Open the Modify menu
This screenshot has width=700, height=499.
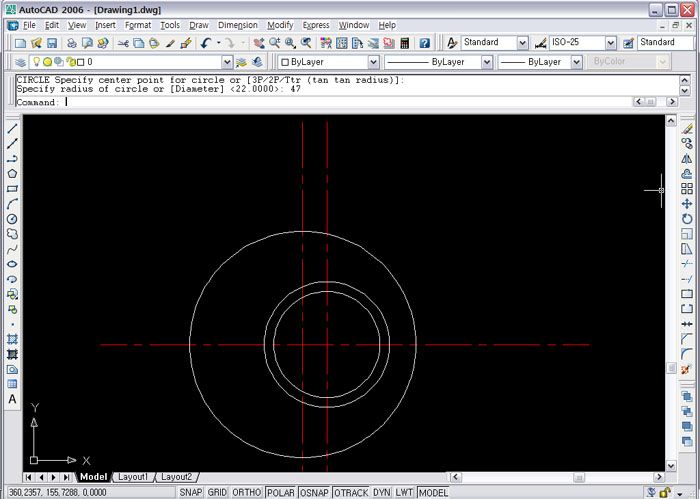(x=280, y=25)
